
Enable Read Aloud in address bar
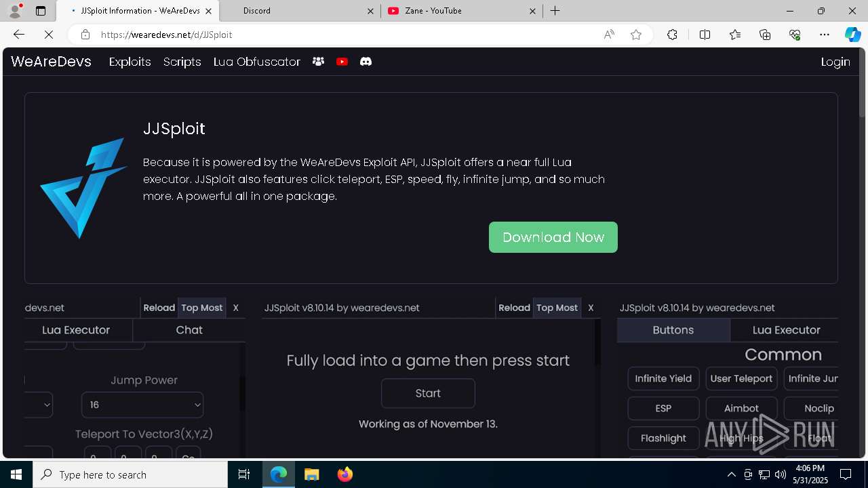click(609, 35)
